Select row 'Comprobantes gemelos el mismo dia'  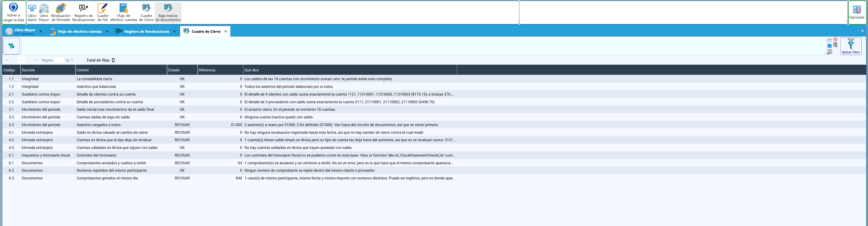click(x=434, y=178)
